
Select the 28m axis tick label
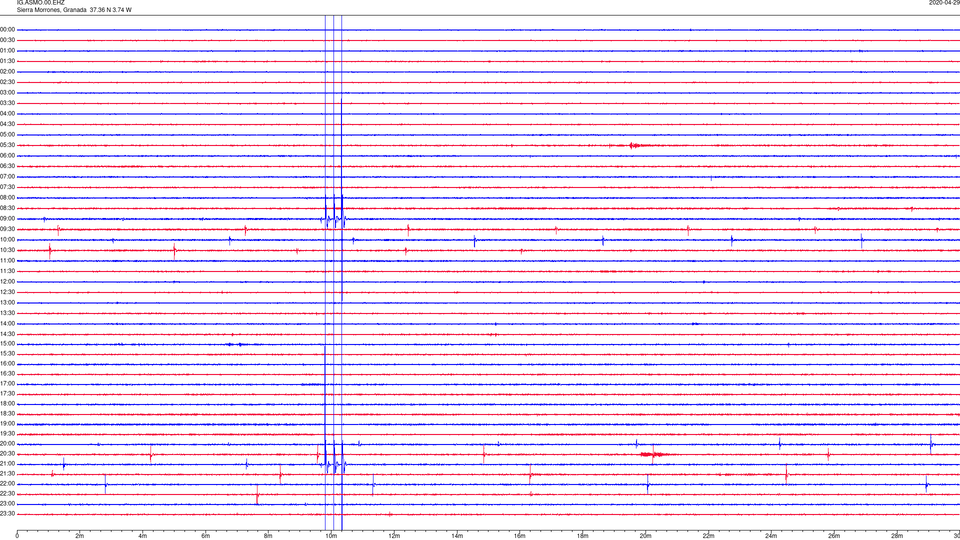tap(897, 536)
